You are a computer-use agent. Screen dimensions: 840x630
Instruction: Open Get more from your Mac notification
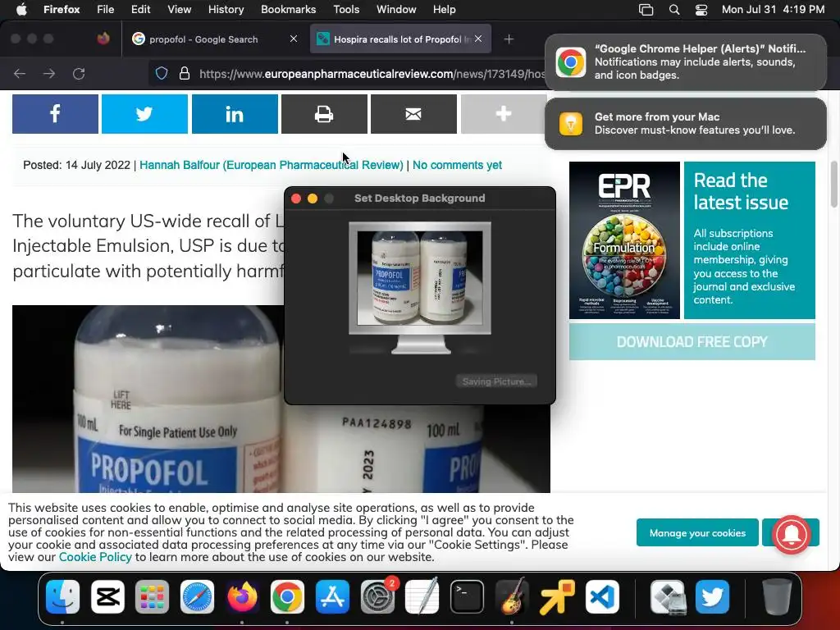[686, 123]
